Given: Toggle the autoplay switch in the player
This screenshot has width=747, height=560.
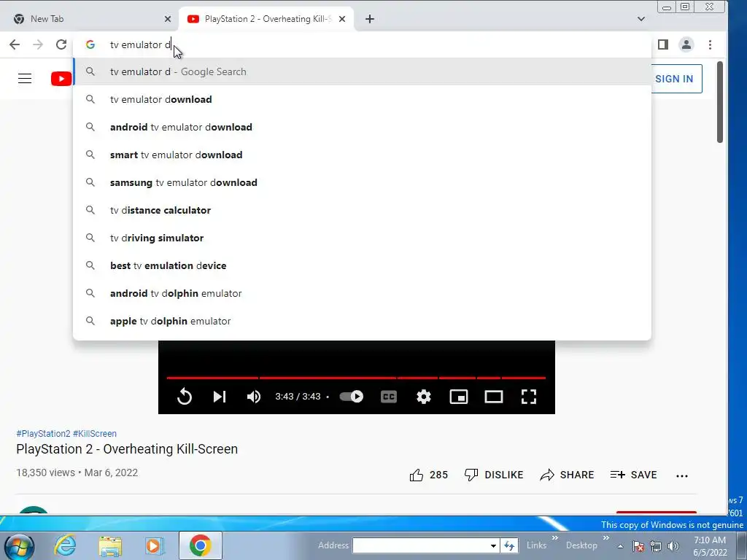Looking at the screenshot, I should pyautogui.click(x=352, y=396).
